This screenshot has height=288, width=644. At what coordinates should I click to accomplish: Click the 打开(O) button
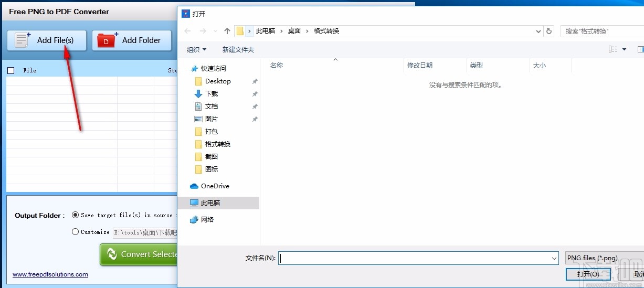(x=588, y=274)
